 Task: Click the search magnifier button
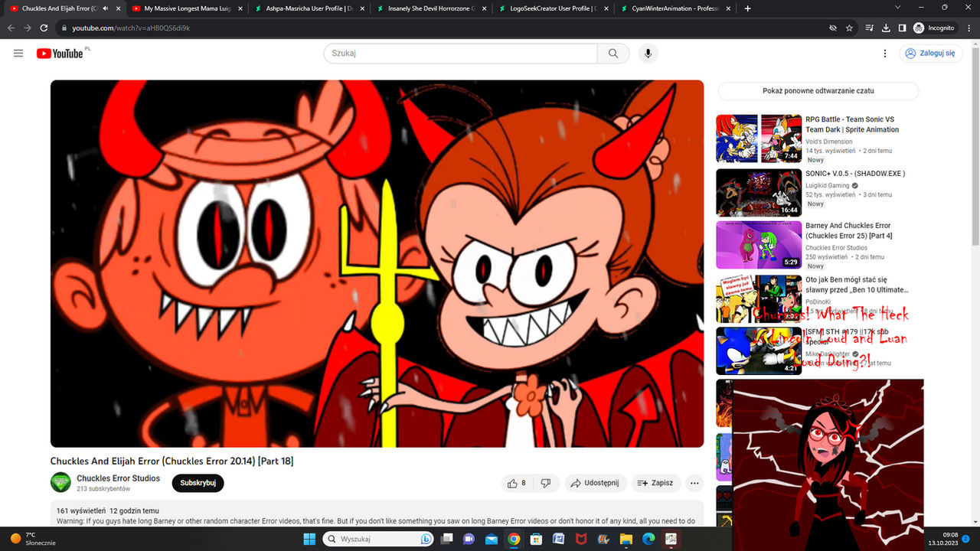pyautogui.click(x=613, y=54)
